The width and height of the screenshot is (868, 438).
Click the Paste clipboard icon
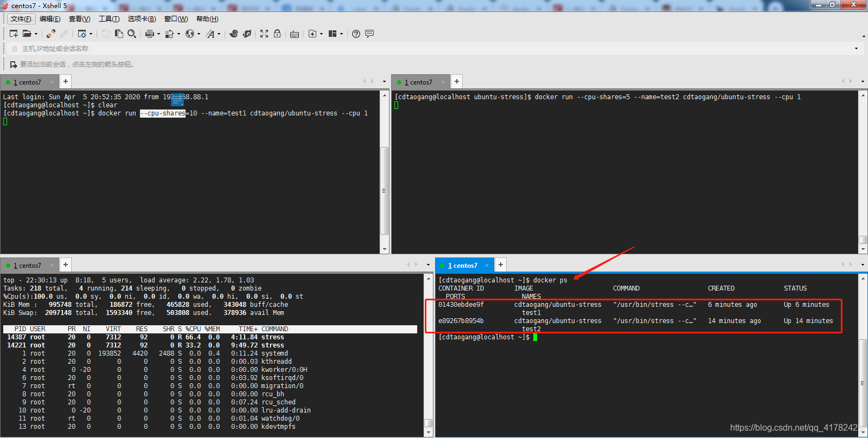point(119,34)
